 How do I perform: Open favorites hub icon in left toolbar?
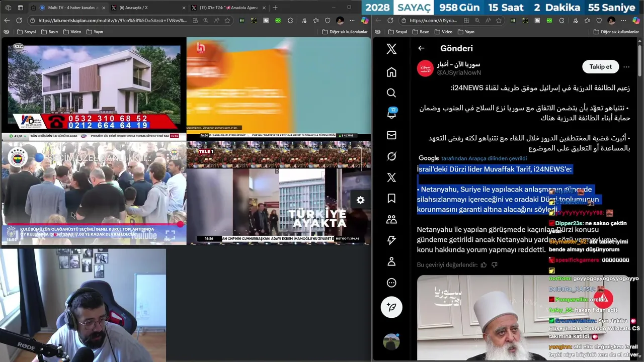(315, 21)
